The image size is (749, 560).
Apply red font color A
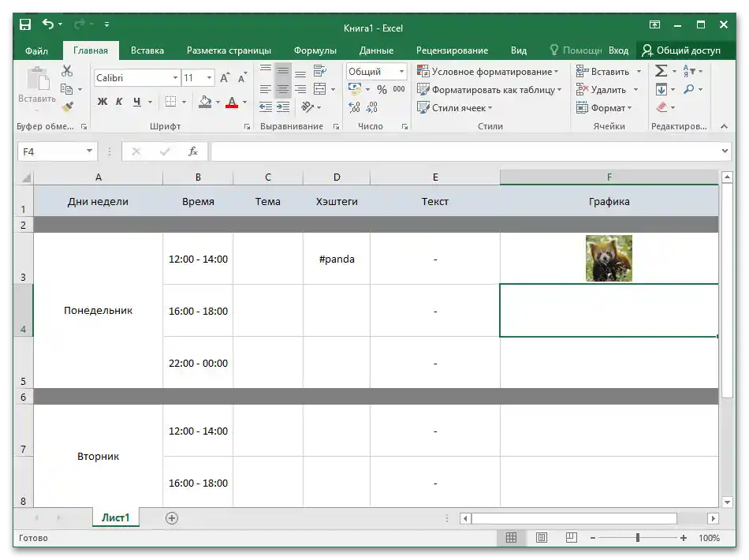point(232,102)
